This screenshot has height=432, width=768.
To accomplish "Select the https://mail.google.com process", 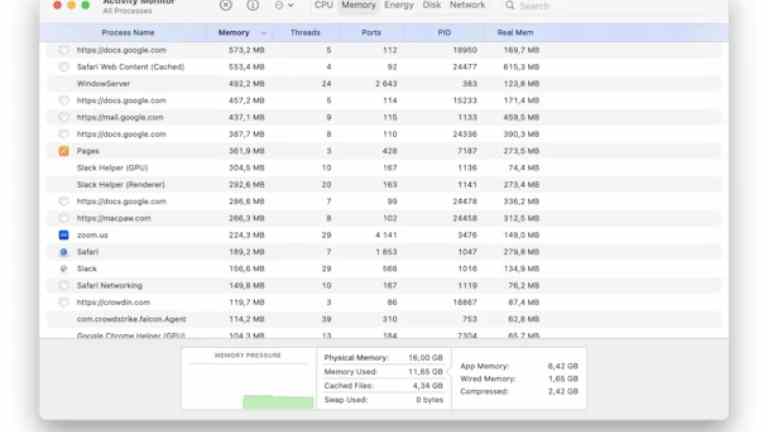I will [x=120, y=117].
